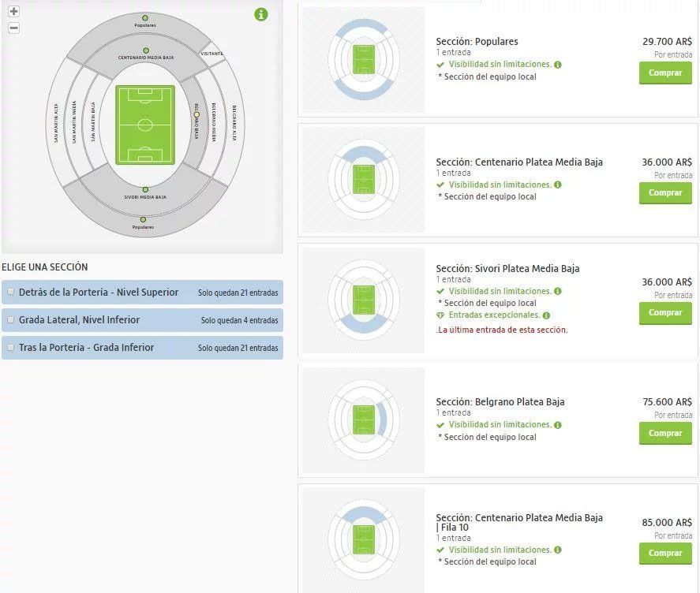Click Comprar for Belgrano Platea Baja

point(664,433)
